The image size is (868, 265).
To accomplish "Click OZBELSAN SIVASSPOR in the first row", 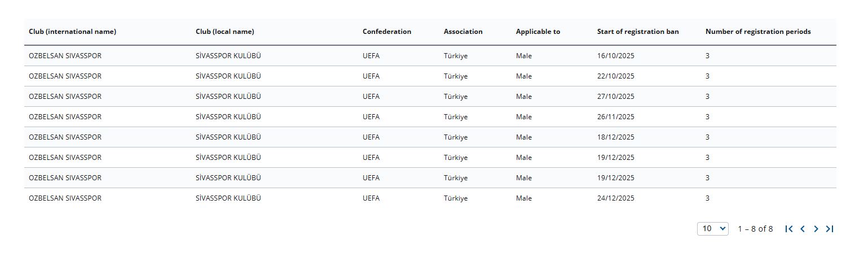I will 65,56.
